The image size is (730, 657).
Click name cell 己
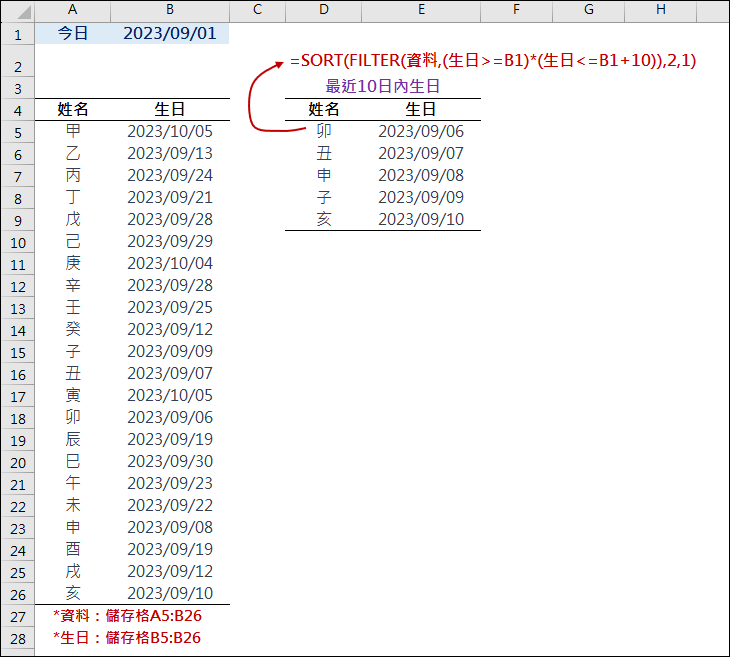pos(73,241)
